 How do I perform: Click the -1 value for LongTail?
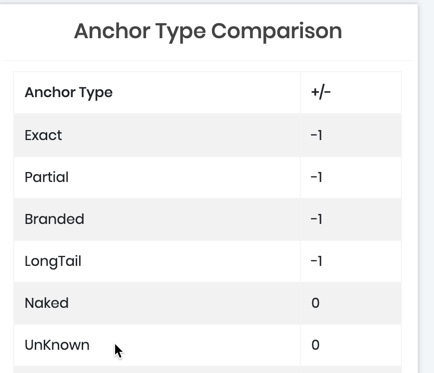(316, 261)
